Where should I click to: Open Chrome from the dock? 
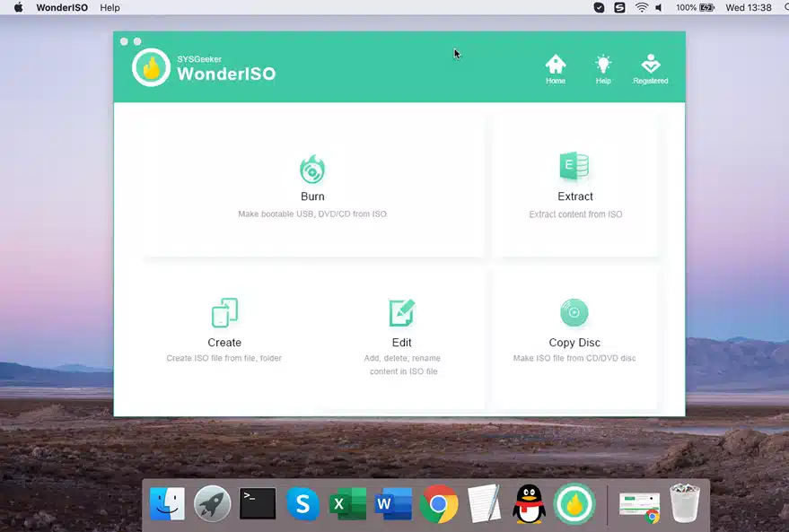(438, 503)
